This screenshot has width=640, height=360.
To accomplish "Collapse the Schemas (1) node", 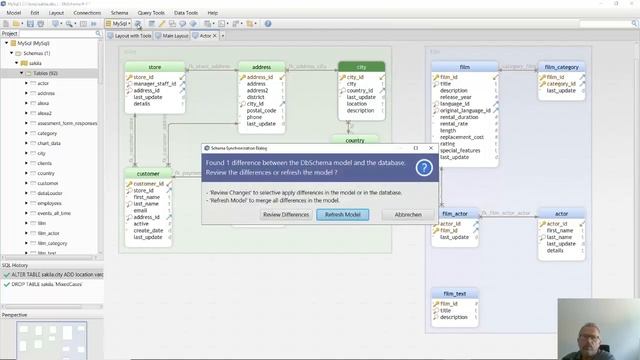I will [x=11, y=53].
